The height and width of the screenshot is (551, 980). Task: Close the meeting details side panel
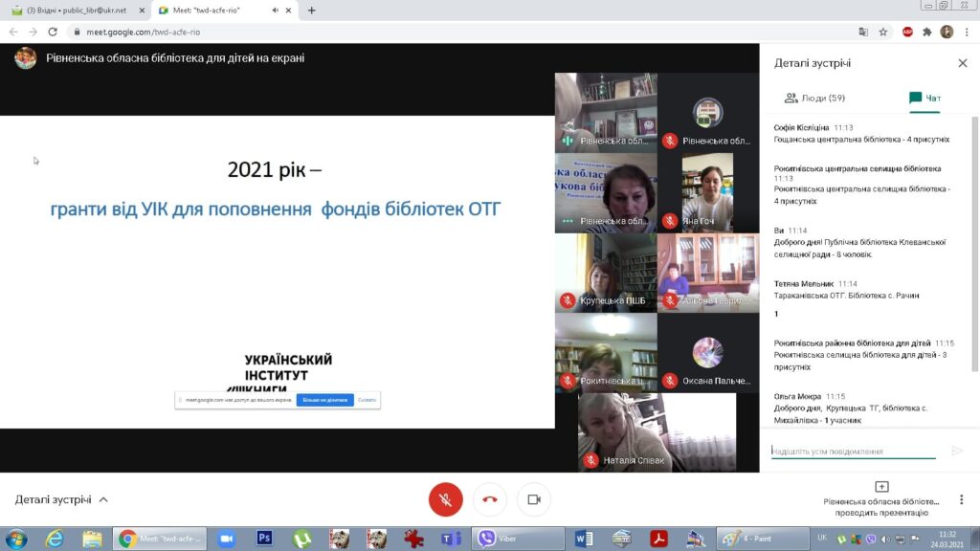[x=962, y=63]
